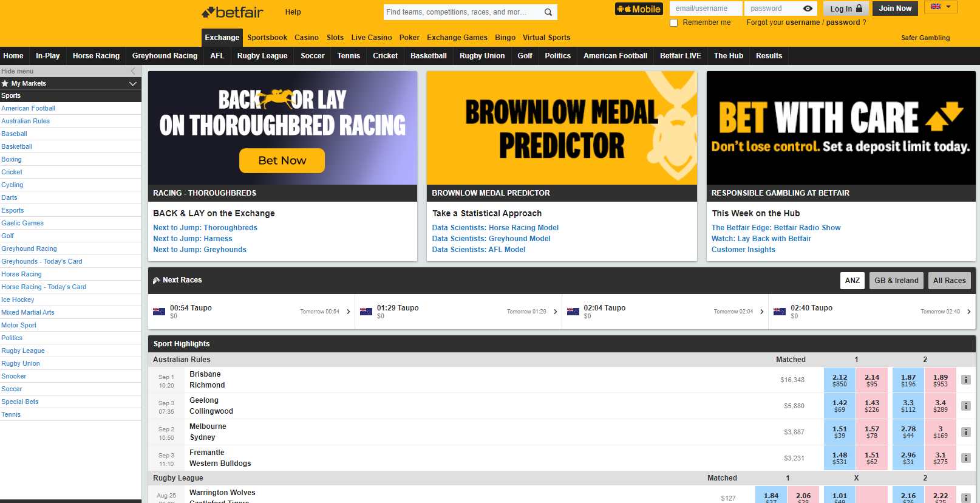This screenshot has width=980, height=503.
Task: Select the Sportsbook tab
Action: pyautogui.click(x=267, y=38)
